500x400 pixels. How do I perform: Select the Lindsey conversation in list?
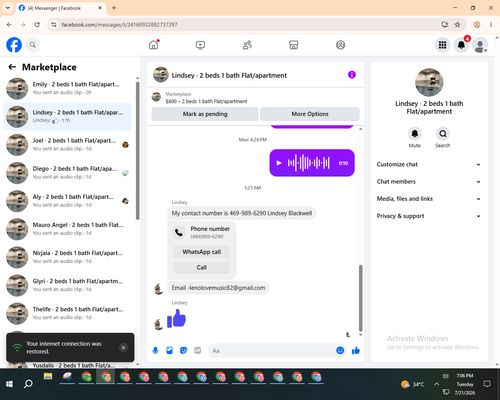pos(67,117)
